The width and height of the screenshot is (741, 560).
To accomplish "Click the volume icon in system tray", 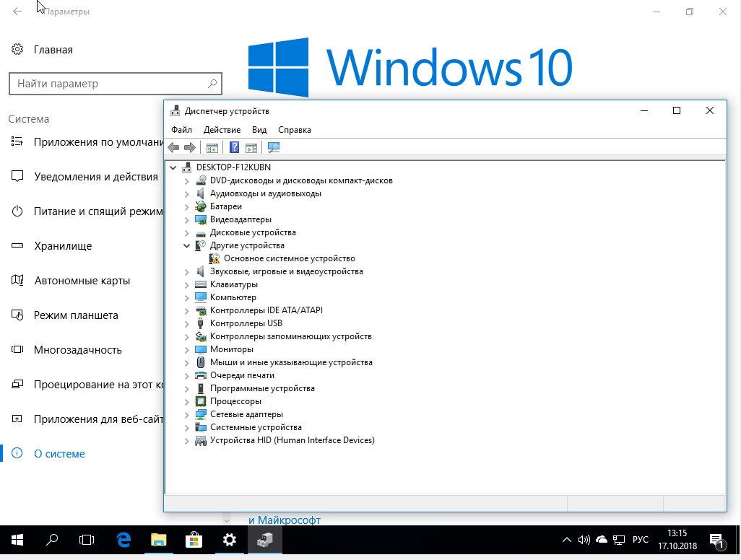I will coord(584,540).
